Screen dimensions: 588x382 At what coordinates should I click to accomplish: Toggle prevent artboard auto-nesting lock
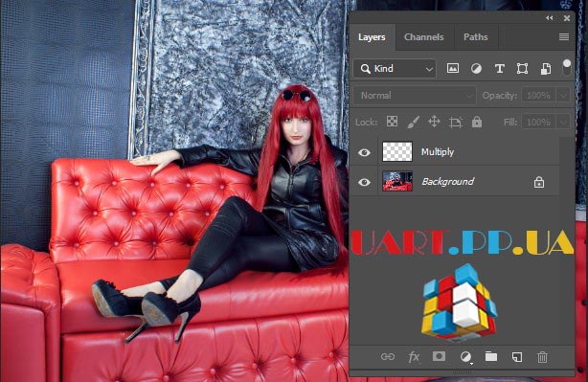pos(455,123)
